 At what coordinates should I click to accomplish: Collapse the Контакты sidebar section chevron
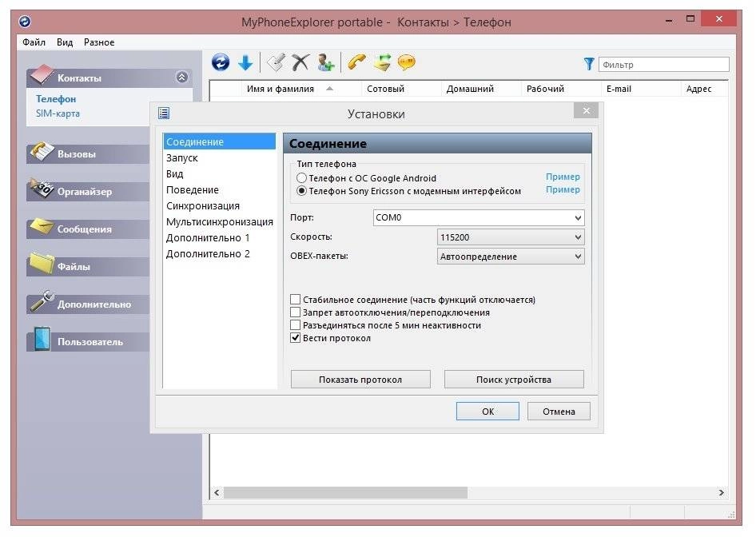(181, 78)
